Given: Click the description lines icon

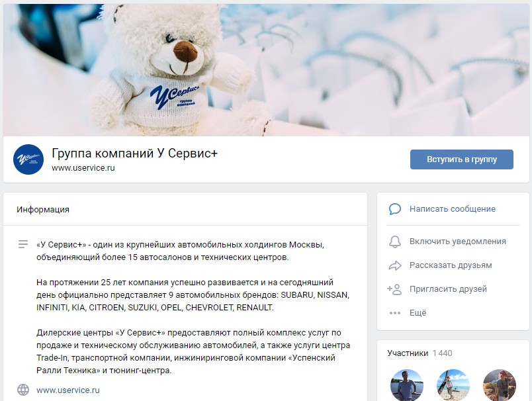Looking at the screenshot, I should tap(23, 244).
